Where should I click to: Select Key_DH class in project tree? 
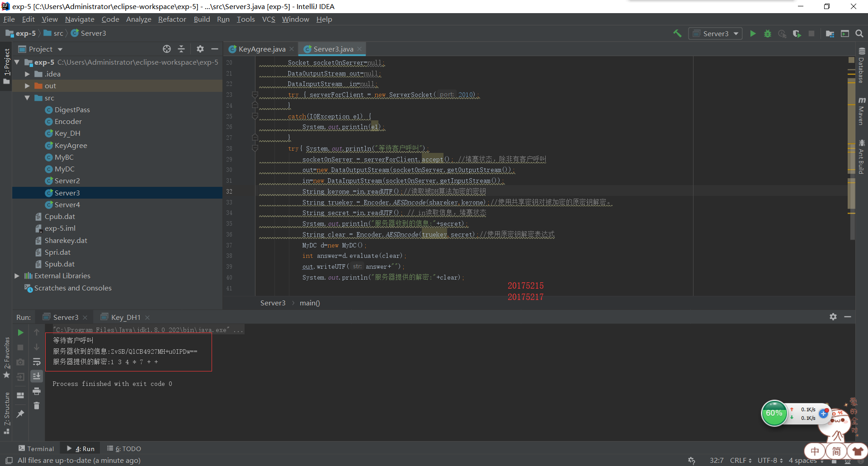(67, 133)
